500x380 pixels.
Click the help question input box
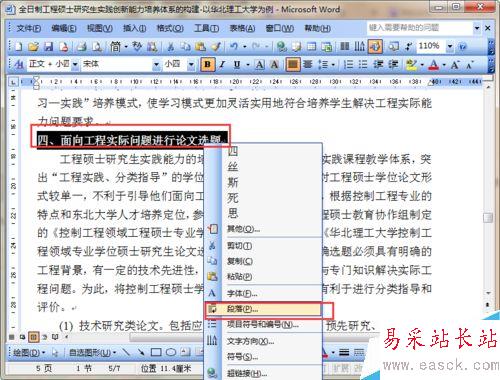point(420,28)
